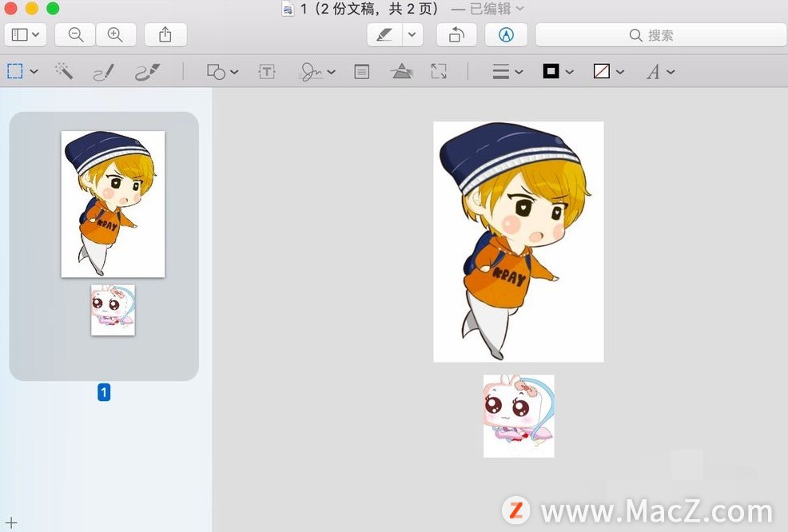
Task: Zoom out with the minus magnifier
Action: pyautogui.click(x=75, y=34)
